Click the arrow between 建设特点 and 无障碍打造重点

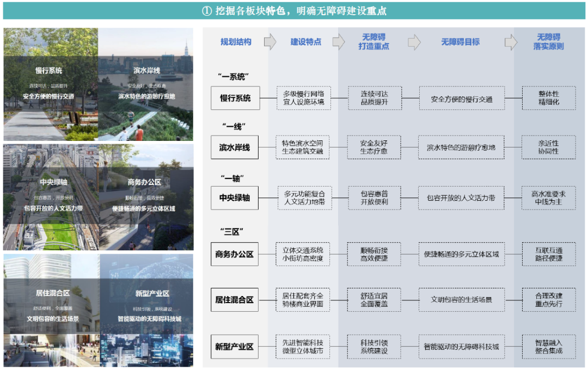(339, 42)
